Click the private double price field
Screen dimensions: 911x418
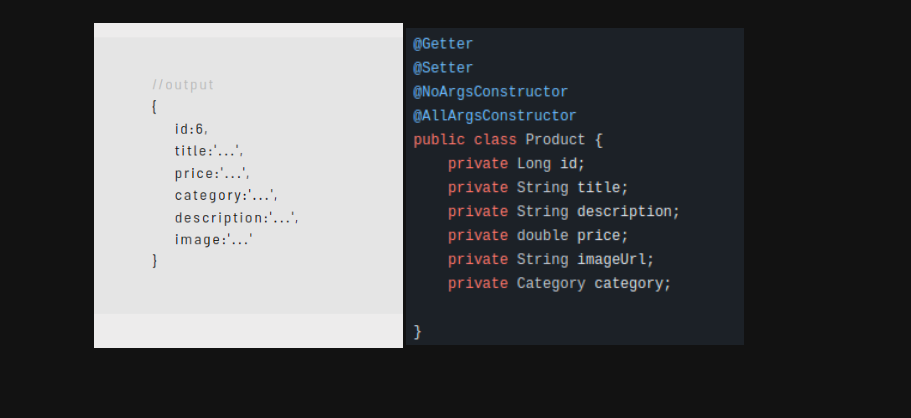tap(538, 235)
